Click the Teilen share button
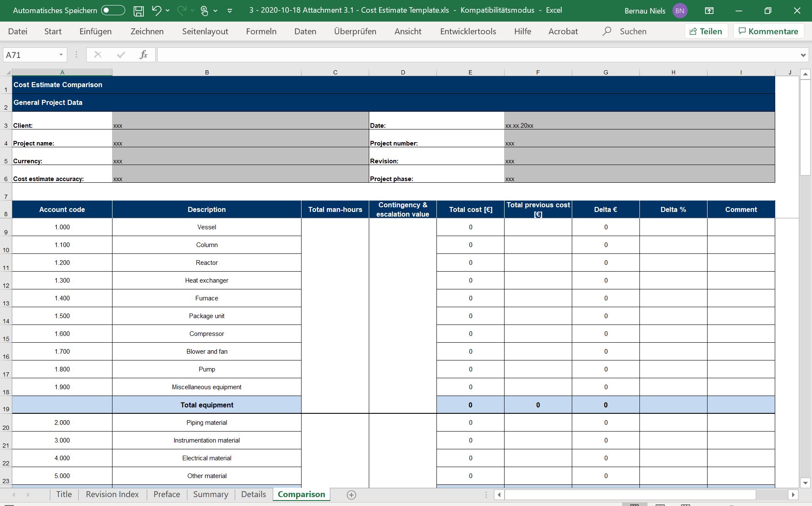812x506 pixels. tap(706, 31)
